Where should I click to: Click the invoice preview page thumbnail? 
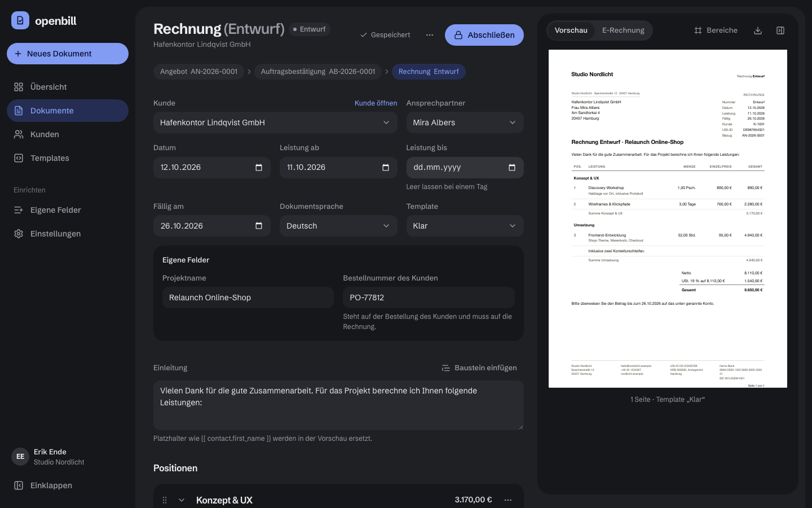[x=668, y=219]
